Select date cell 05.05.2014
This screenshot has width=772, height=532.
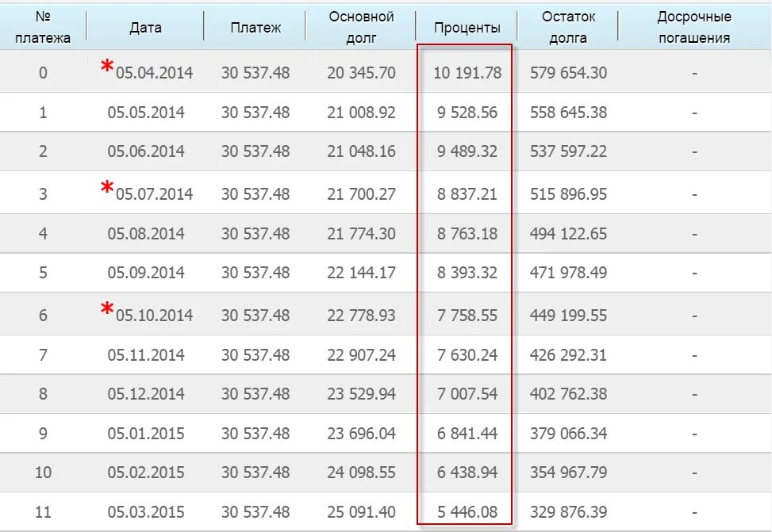[x=146, y=113]
